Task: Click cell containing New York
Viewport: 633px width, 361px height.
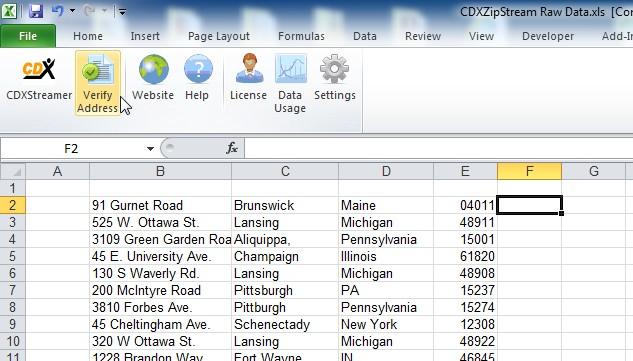Action: pos(386,324)
